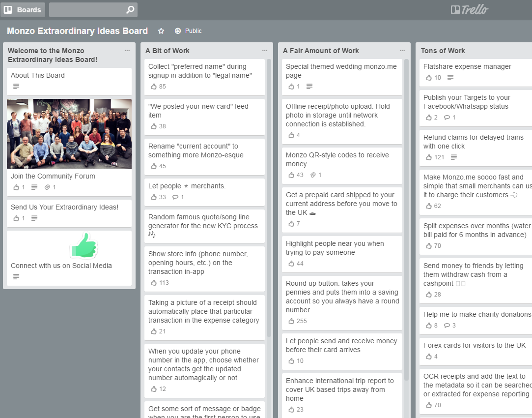This screenshot has height=418, width=532.
Task: Open Random famous quote/song line generator card
Action: [204, 226]
